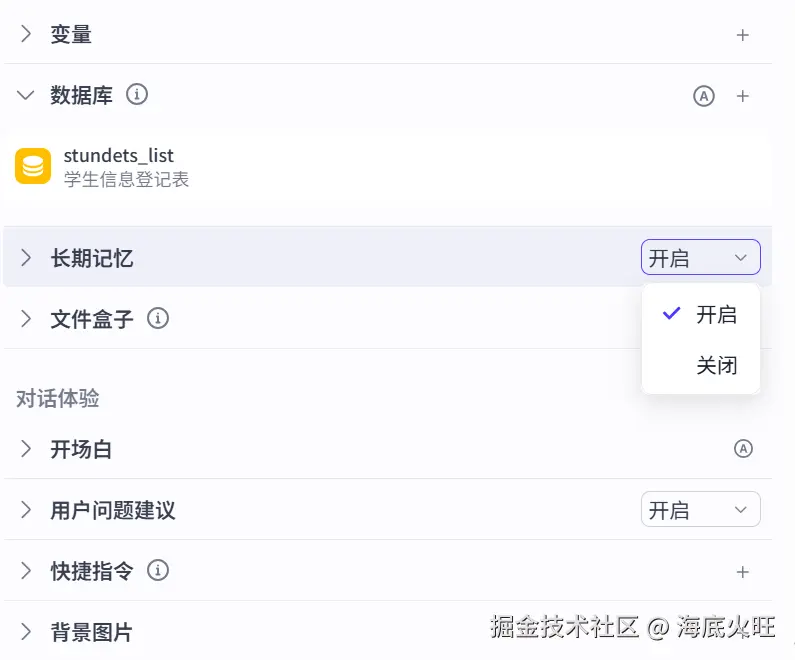Click the auto-generate A icon for 开场白
The image size is (795, 660).
click(743, 449)
